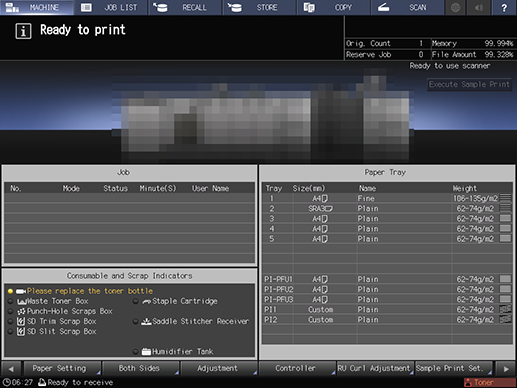This screenshot has height=388, width=517.
Task: Open the help question mark icon
Action: tap(504, 7)
